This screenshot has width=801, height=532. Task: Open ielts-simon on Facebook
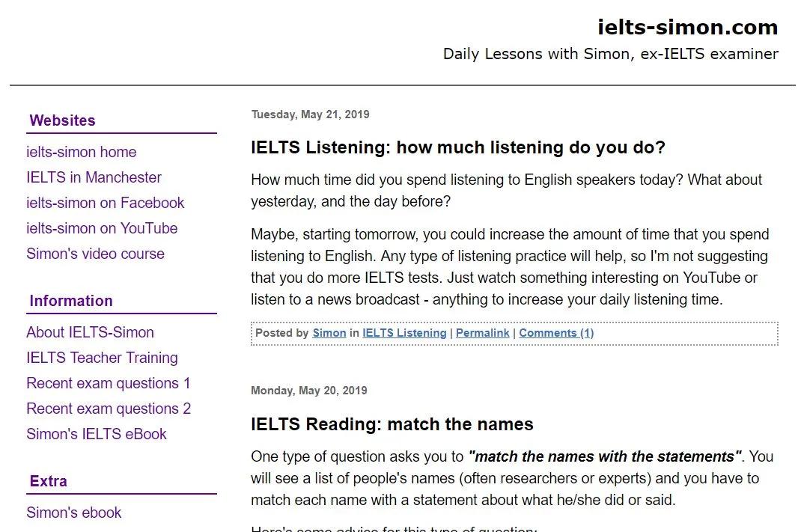106,203
